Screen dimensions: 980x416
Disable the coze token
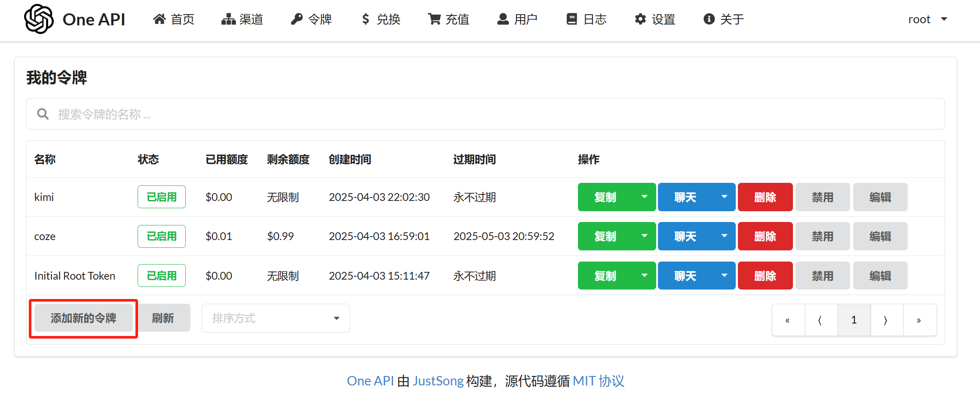tap(823, 236)
